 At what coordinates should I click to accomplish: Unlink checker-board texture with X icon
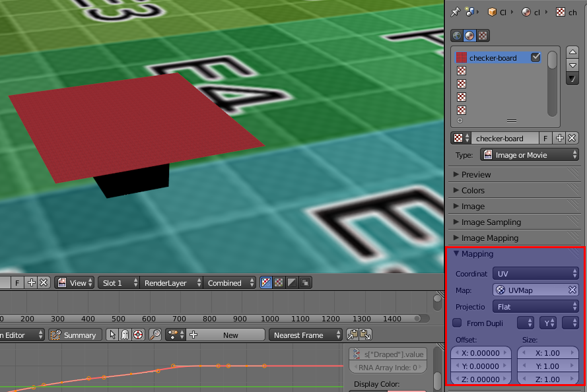(x=572, y=138)
